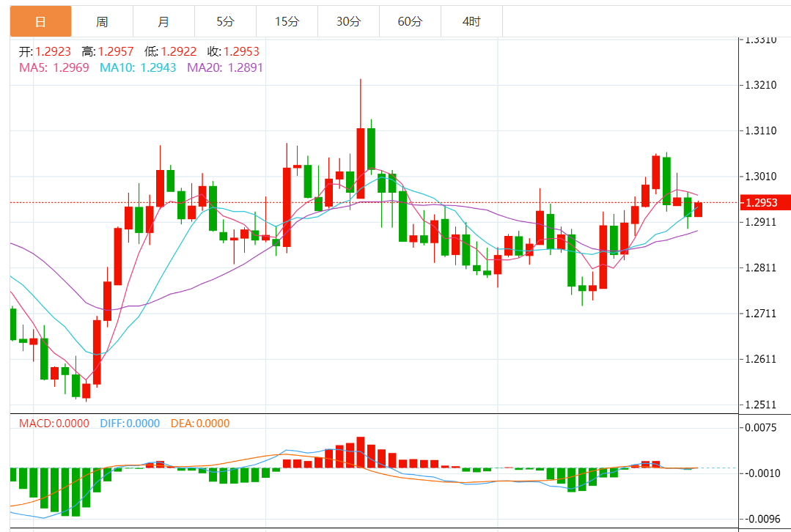Click the low price 低:1.2922 value
Viewport: 791px width, 532px height.
click(170, 51)
